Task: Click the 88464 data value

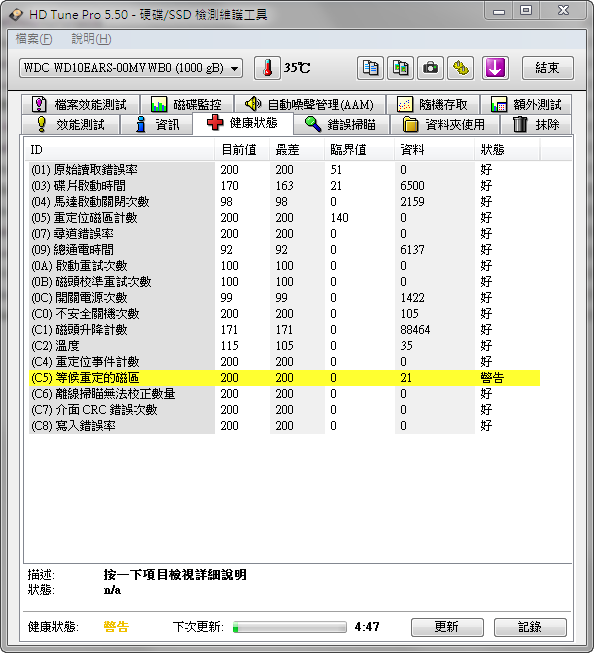Action: [x=415, y=330]
